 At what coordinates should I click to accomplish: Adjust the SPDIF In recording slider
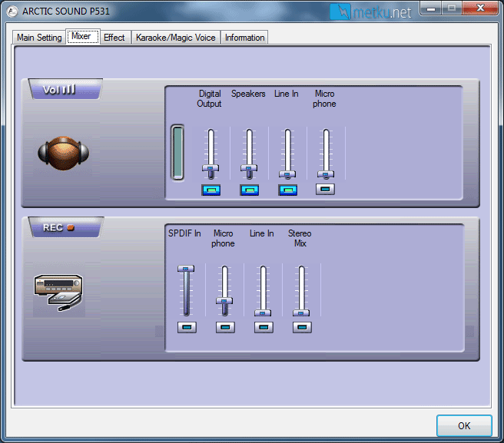click(x=186, y=268)
